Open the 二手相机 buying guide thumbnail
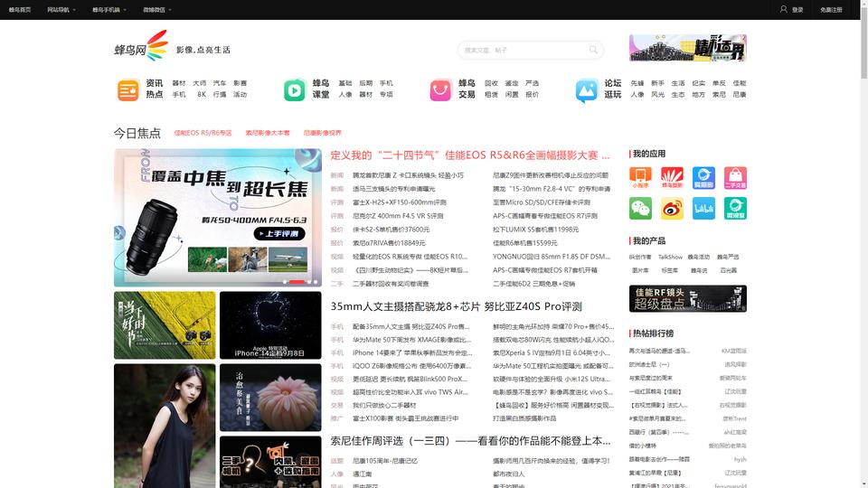868x488 pixels. coord(270,462)
